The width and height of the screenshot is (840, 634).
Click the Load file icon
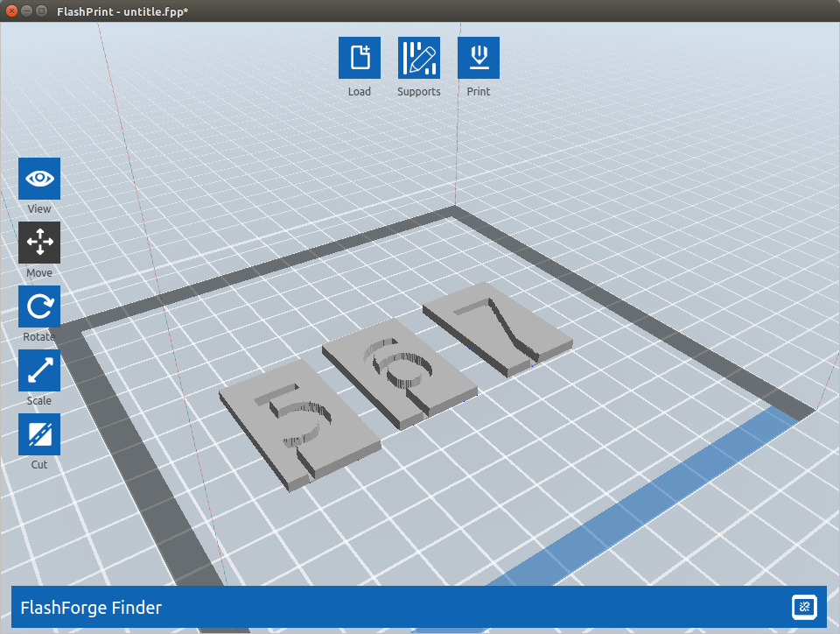tap(360, 58)
